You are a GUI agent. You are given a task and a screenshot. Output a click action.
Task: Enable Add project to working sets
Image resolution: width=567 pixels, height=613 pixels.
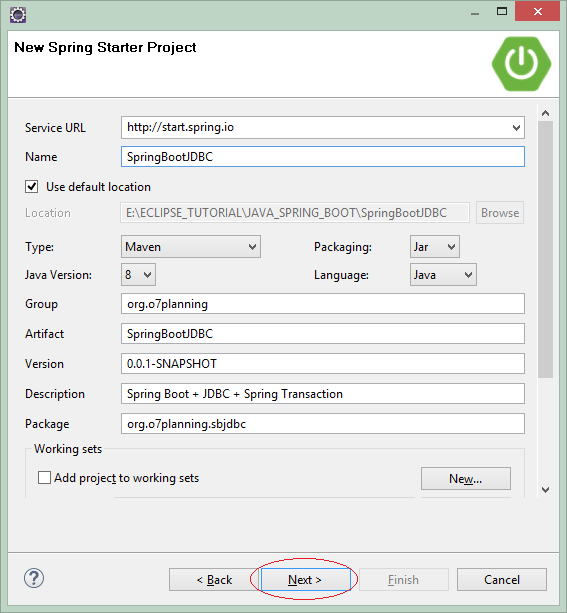click(x=44, y=478)
